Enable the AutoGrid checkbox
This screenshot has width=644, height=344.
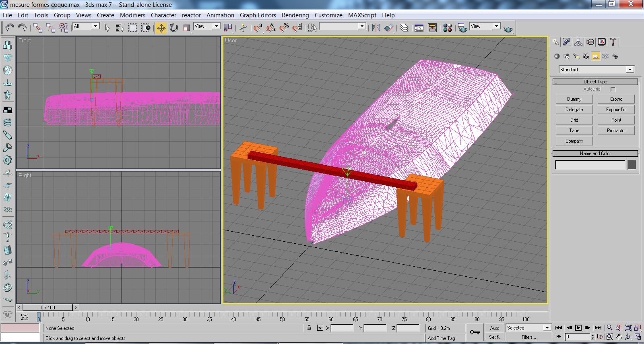[613, 89]
